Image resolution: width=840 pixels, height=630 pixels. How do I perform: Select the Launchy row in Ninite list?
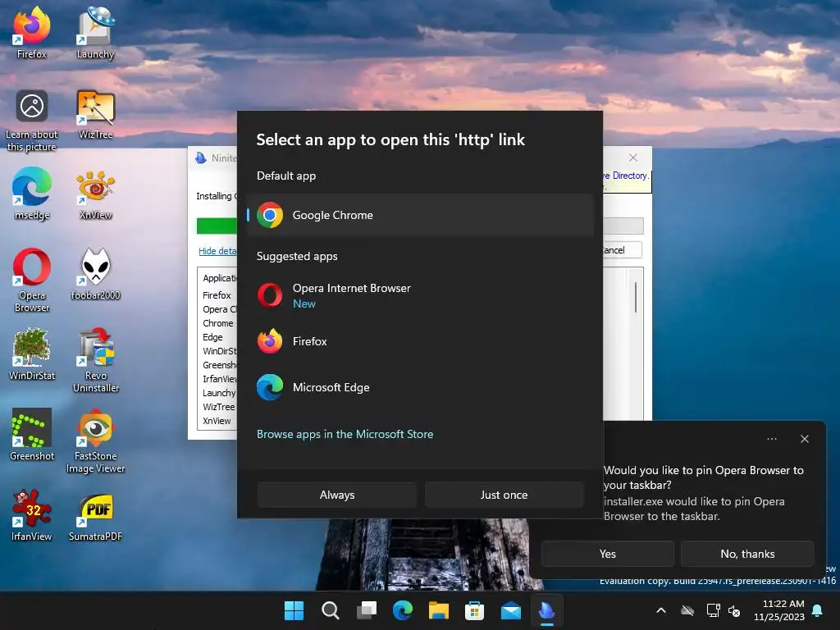[x=219, y=393]
